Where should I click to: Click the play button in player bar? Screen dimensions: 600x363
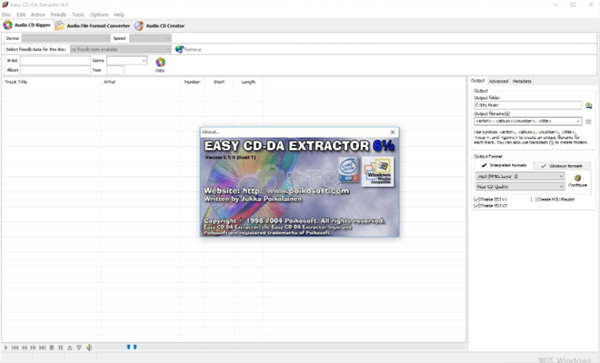point(6,347)
